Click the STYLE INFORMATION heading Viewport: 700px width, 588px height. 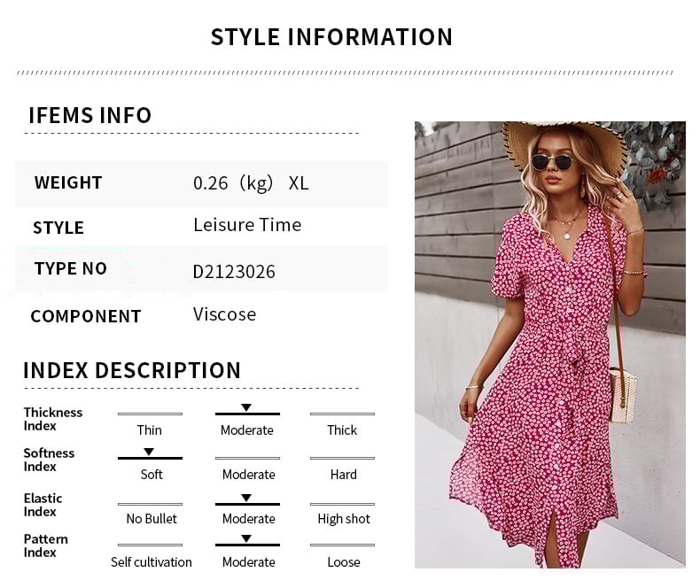point(331,37)
